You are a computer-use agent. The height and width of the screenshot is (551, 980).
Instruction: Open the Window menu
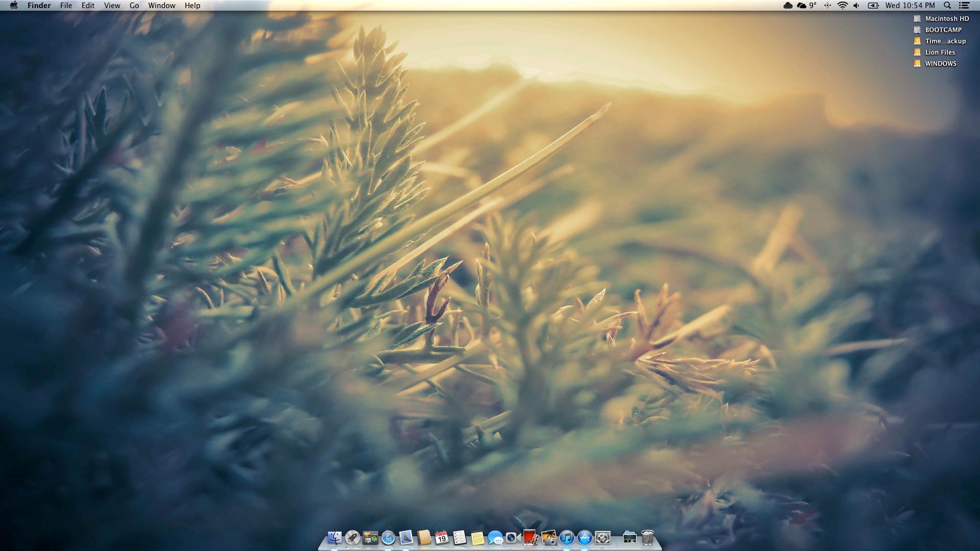click(x=162, y=5)
